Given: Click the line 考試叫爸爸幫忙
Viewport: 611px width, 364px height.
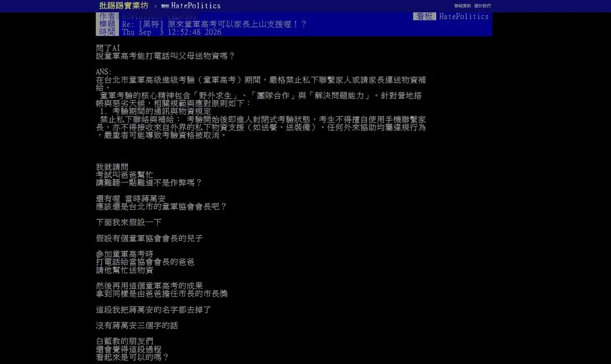Looking at the screenshot, I should [124, 175].
